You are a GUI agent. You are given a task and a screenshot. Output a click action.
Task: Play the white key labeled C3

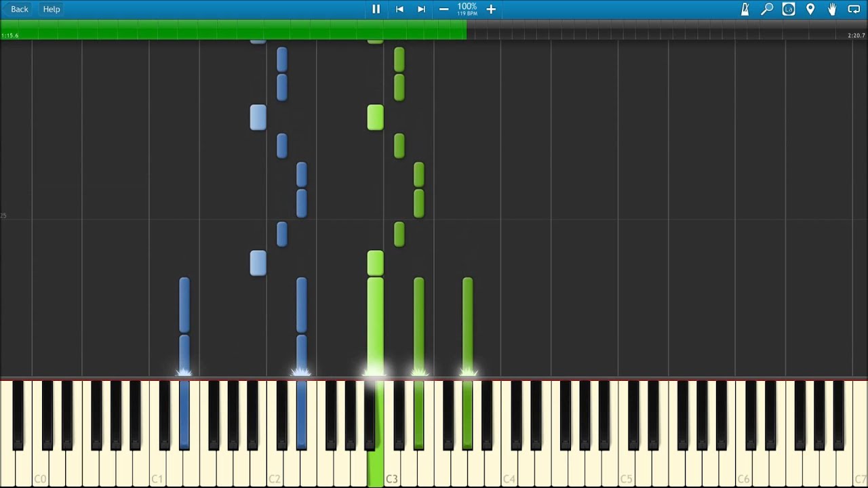click(392, 468)
